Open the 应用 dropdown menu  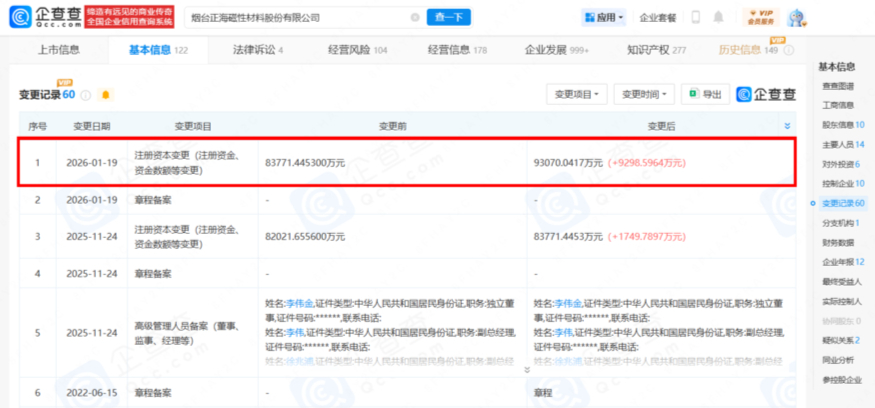604,17
